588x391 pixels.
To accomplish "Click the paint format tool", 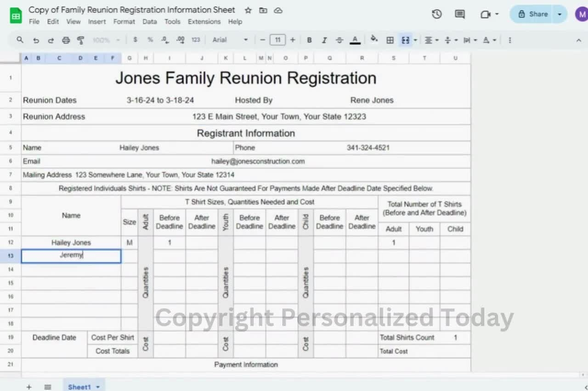I will click(x=80, y=40).
